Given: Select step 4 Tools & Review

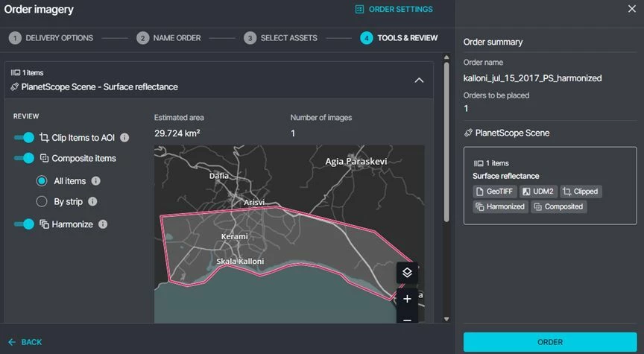Looking at the screenshot, I should (x=399, y=38).
